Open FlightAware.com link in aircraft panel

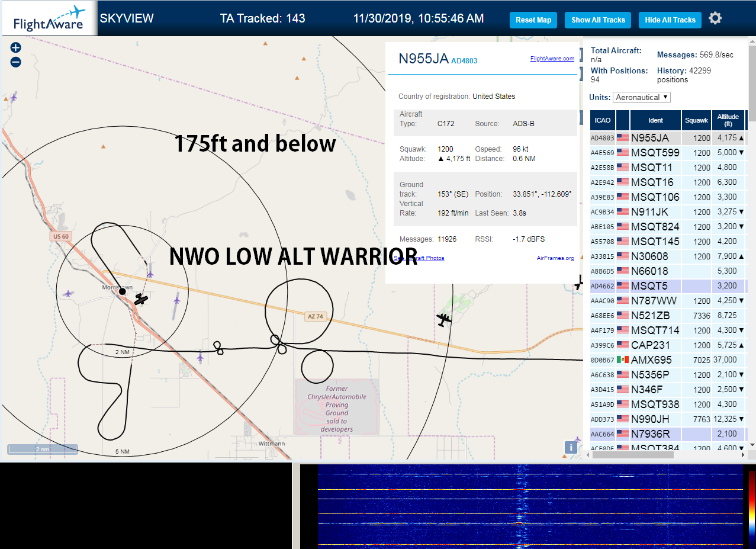(552, 59)
